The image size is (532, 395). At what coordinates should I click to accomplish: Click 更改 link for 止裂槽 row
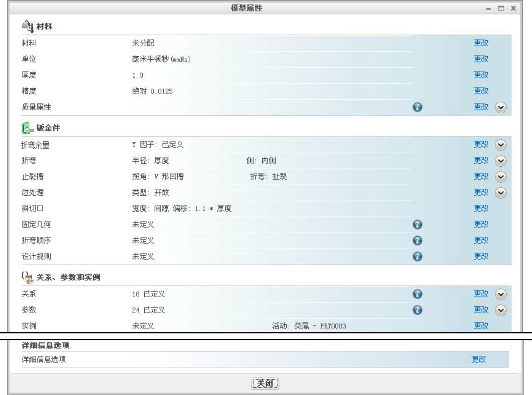point(481,176)
